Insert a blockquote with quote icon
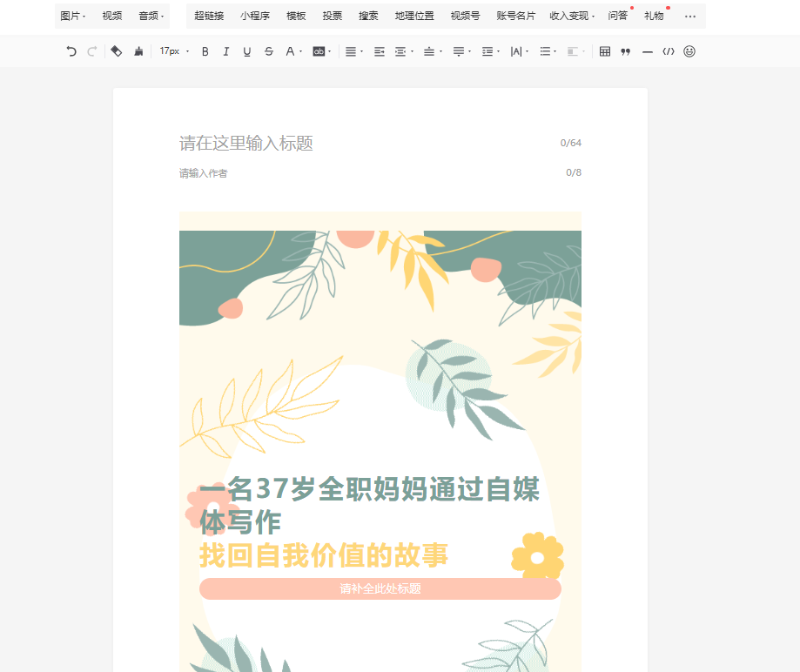 [x=625, y=51]
